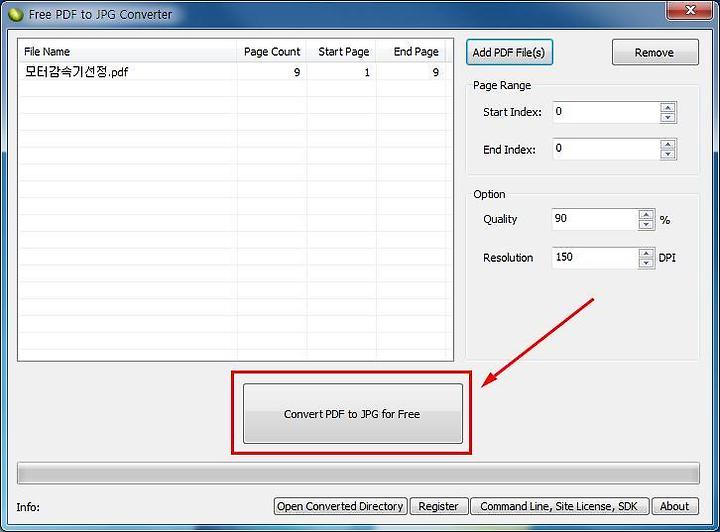Open Converted Directory
Image resolution: width=720 pixels, height=532 pixels.
[x=340, y=506]
